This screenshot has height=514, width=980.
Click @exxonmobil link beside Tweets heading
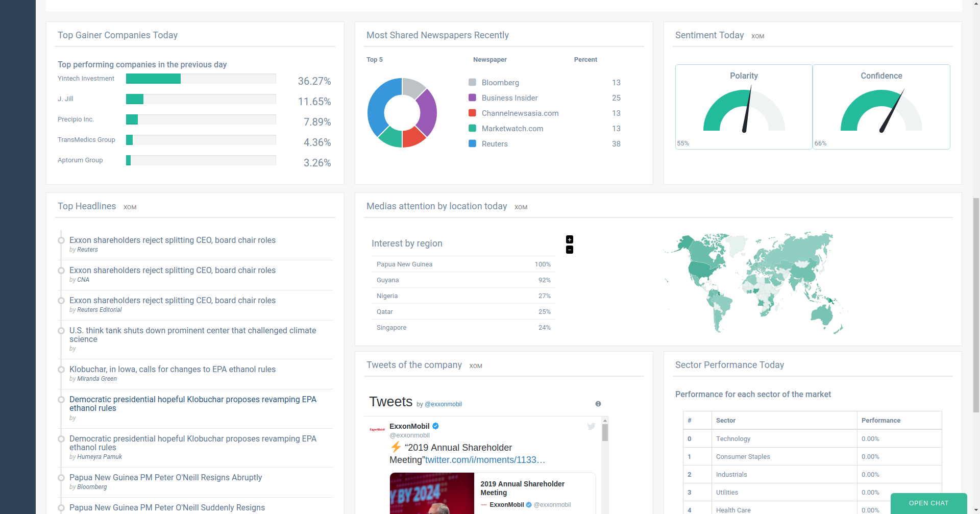point(443,404)
